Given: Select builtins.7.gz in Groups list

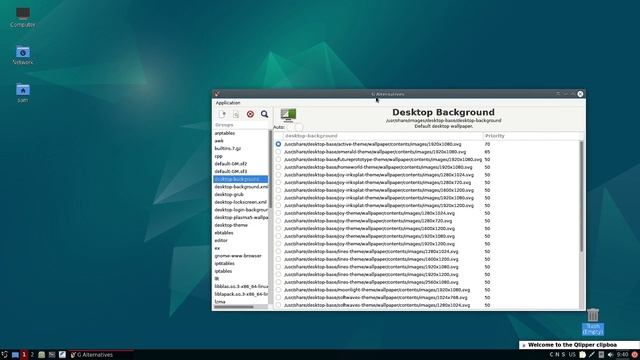Looking at the screenshot, I should pos(241,149).
